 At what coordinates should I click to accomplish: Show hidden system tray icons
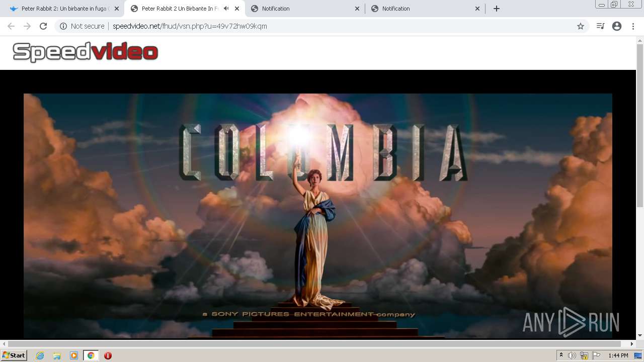click(561, 355)
